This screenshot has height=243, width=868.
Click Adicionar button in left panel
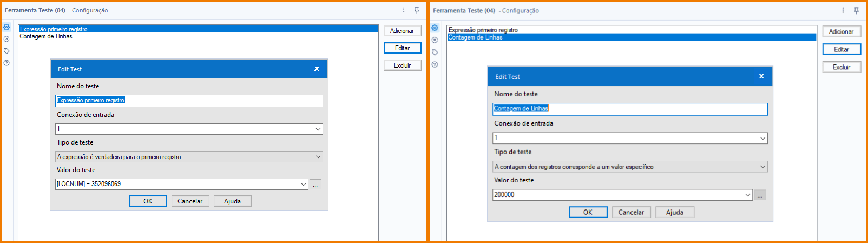coord(402,31)
